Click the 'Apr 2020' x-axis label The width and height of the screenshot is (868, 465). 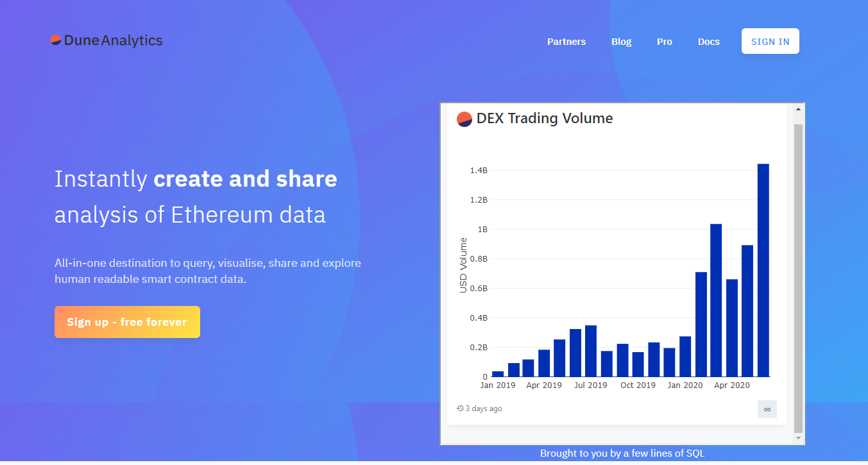[732, 385]
